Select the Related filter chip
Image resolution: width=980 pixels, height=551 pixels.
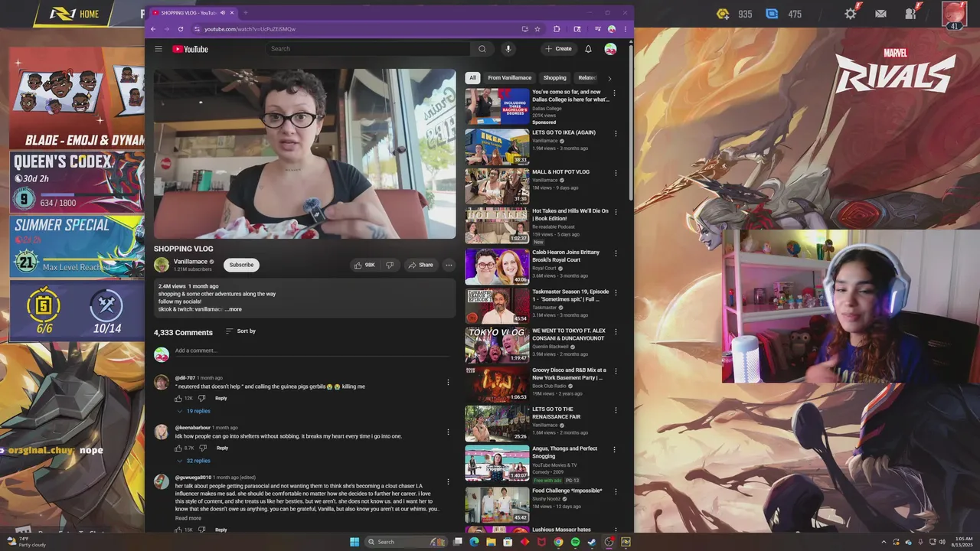pyautogui.click(x=586, y=78)
